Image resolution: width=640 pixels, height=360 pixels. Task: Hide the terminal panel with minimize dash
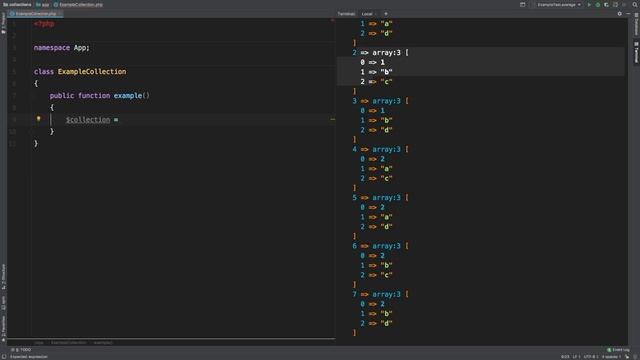(x=628, y=13)
